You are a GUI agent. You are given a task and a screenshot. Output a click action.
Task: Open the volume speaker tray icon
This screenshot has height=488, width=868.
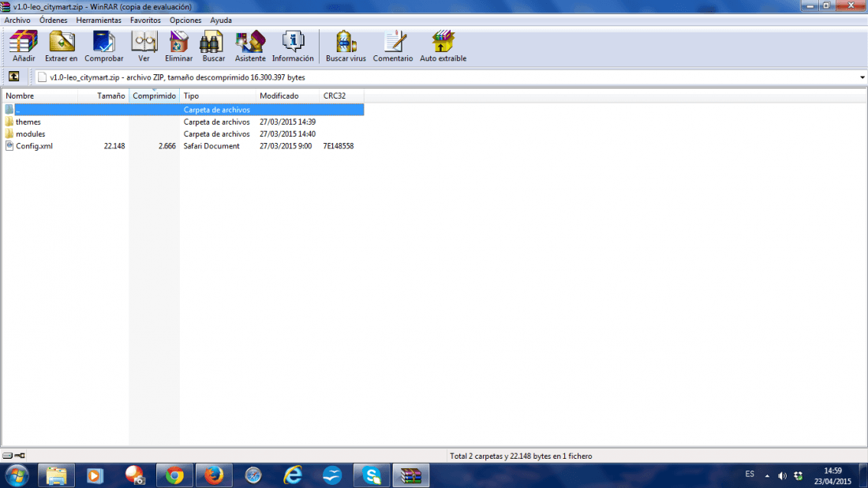782,476
